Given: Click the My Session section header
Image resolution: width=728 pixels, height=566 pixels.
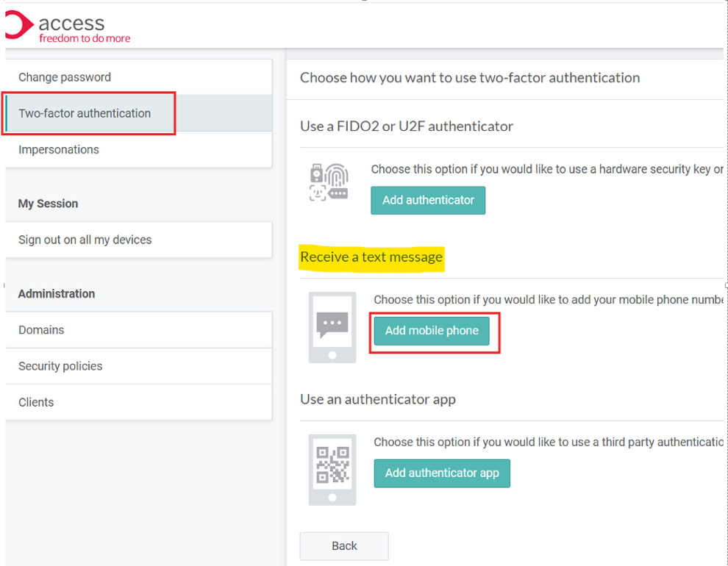Looking at the screenshot, I should 48,204.
